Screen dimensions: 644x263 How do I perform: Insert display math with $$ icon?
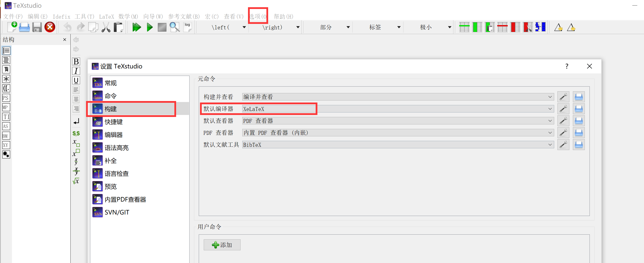[76, 134]
